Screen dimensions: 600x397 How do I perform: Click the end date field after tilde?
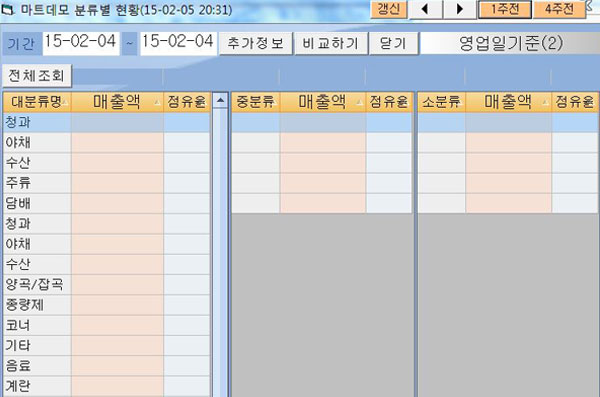tap(178, 42)
